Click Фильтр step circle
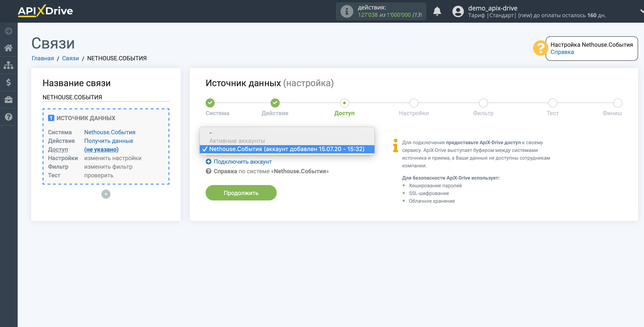Image resolution: width=644 pixels, height=327 pixels. coord(483,103)
